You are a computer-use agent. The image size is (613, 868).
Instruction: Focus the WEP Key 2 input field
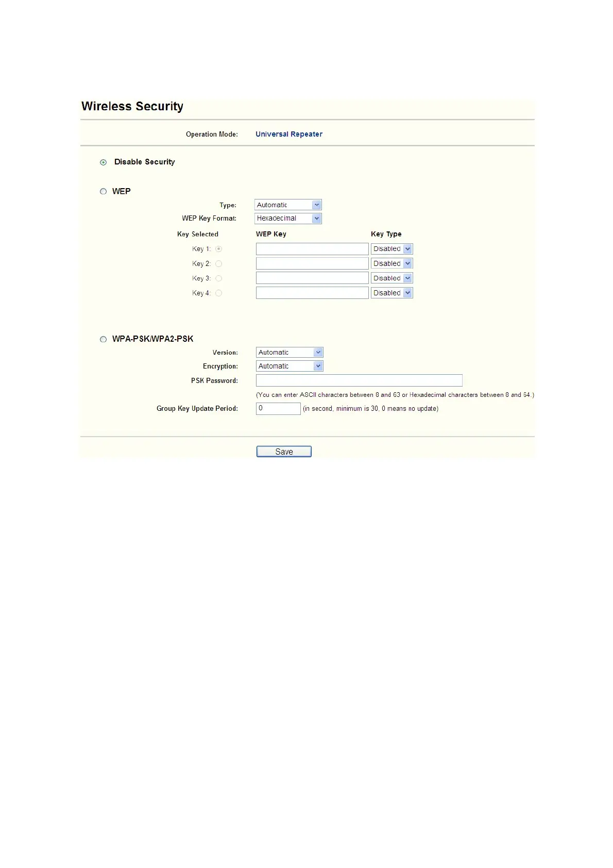click(312, 263)
